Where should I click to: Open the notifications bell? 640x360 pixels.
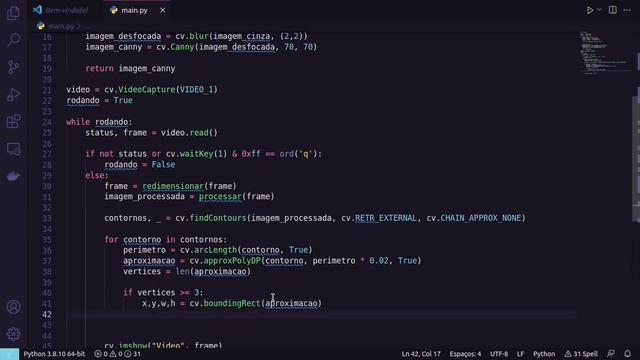point(627,354)
